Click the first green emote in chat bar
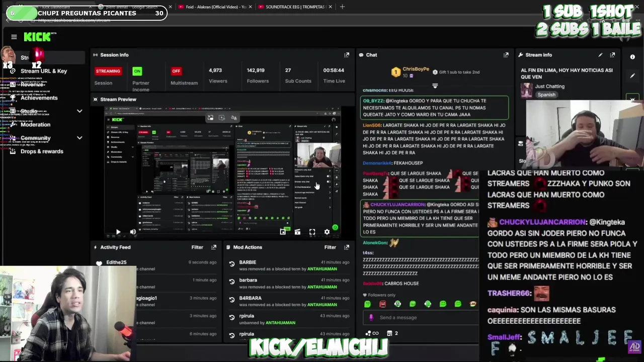644x362 pixels. coord(367,304)
